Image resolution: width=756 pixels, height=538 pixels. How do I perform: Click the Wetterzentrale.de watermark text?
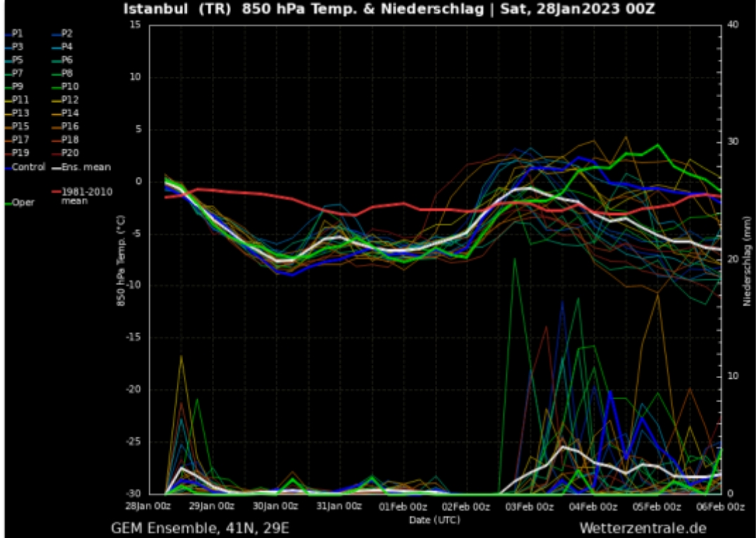(642, 527)
